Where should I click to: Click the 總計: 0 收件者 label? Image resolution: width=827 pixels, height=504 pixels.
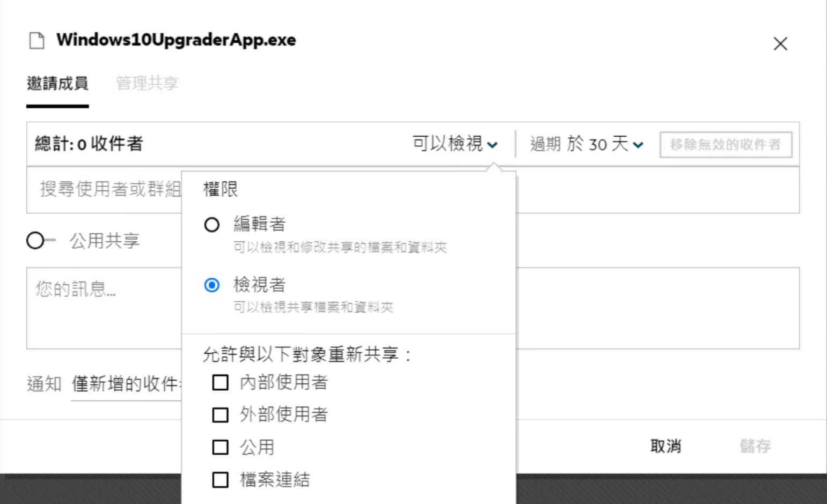coord(89,144)
